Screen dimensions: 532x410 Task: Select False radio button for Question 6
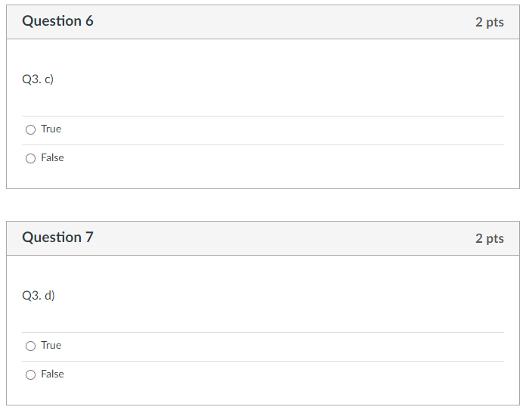tap(30, 158)
